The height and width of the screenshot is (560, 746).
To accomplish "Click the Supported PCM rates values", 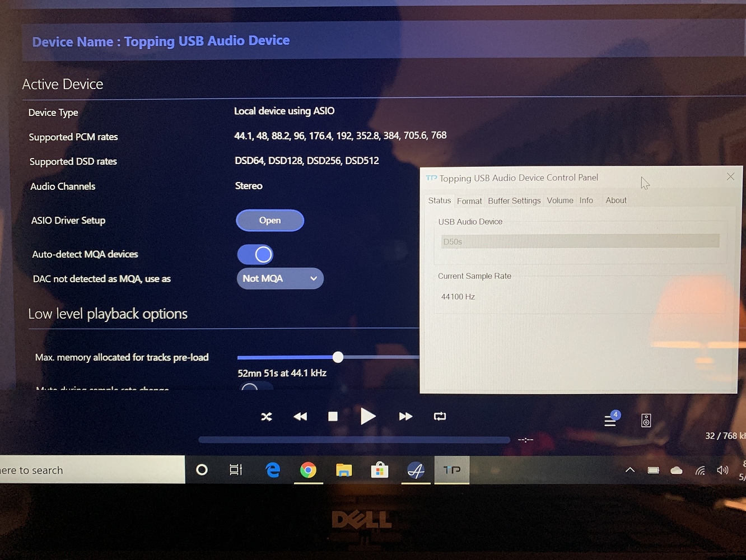I will point(341,136).
